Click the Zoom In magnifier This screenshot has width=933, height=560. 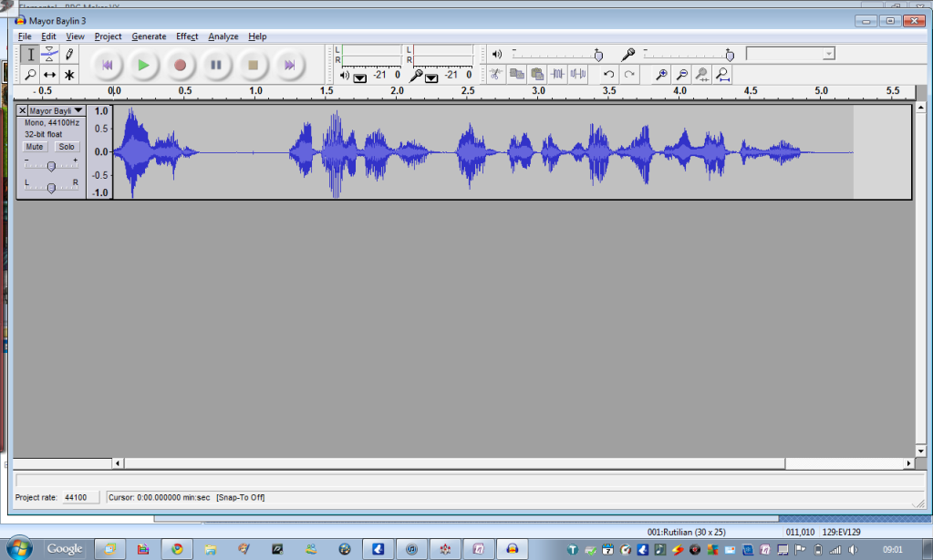pos(661,75)
